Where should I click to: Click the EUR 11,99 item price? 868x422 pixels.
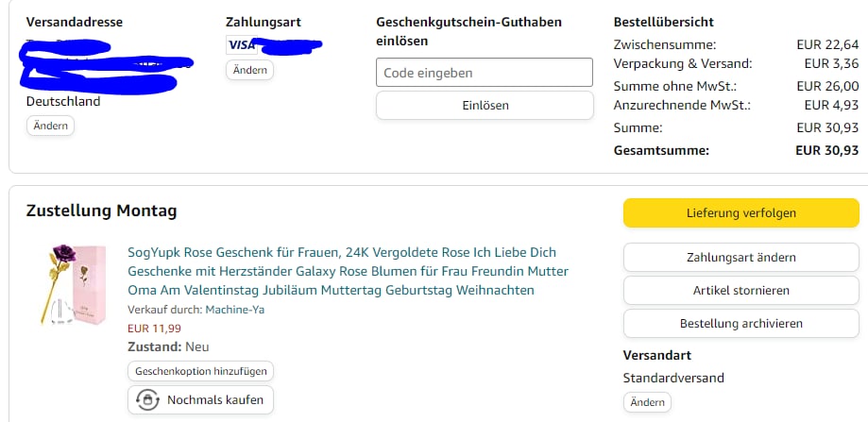click(154, 328)
